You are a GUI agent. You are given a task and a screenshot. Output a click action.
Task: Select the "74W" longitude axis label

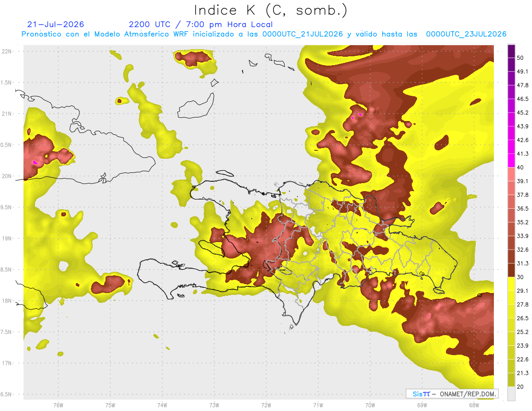tap(162, 405)
